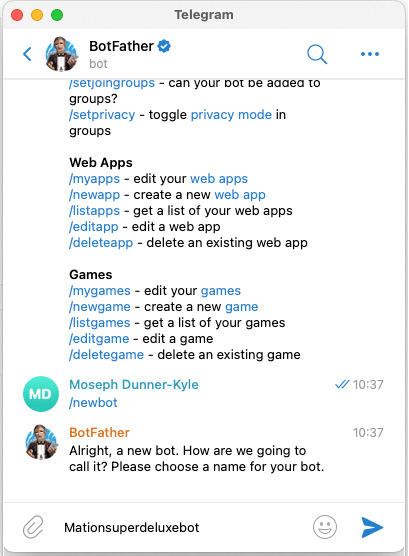This screenshot has width=409, height=556.
Task: Open the chat search magnifier
Action: pyautogui.click(x=317, y=54)
